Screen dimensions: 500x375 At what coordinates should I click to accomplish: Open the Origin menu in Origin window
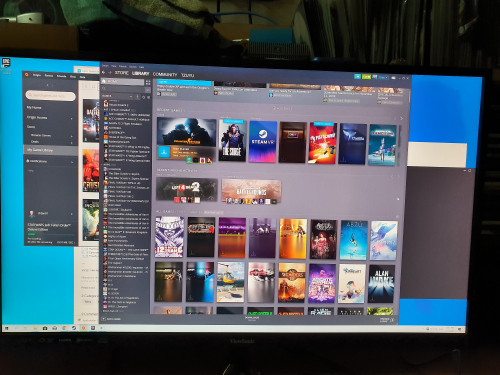click(37, 75)
